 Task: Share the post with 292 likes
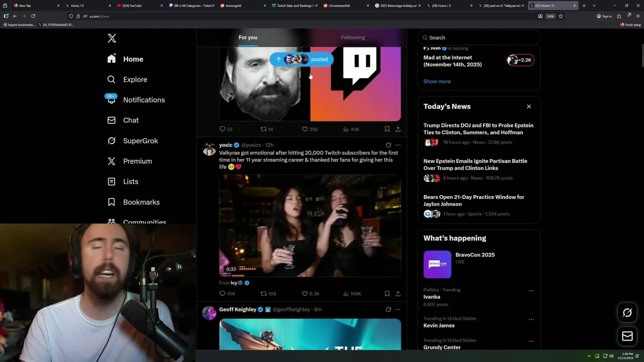pos(397,129)
